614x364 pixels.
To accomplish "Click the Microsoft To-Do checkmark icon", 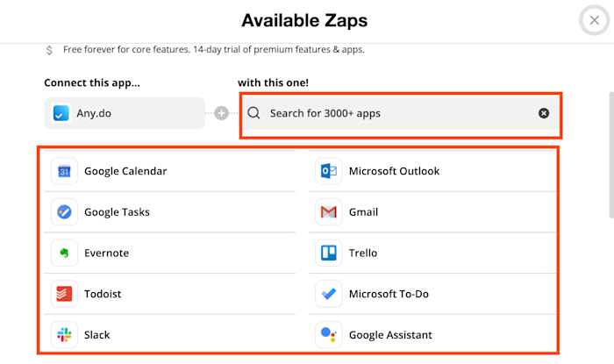I will [329, 294].
